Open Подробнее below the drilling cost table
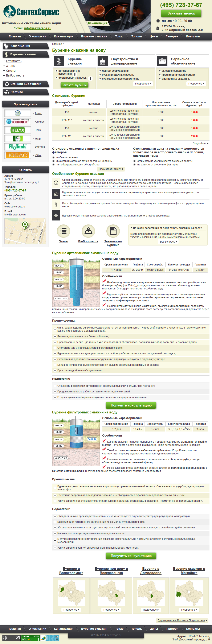The height and width of the screenshot is (644, 212). (200, 144)
